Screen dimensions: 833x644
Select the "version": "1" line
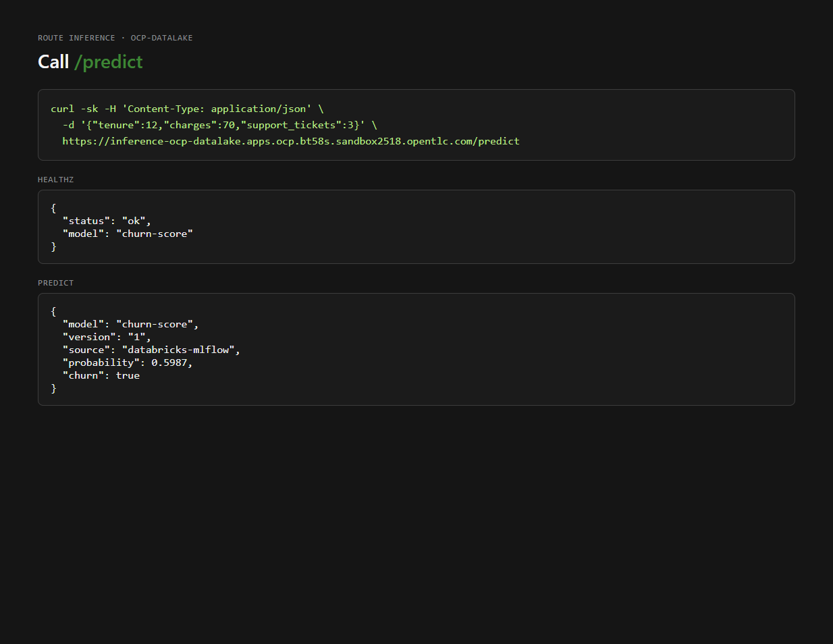107,337
